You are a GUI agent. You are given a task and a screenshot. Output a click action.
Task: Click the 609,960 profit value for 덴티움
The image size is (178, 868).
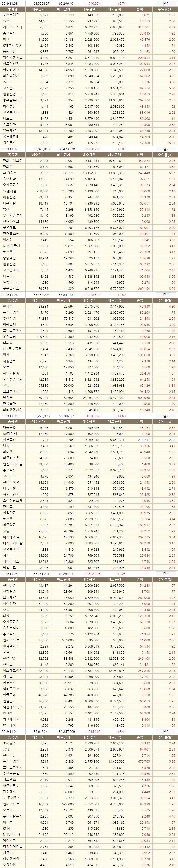click(x=144, y=398)
